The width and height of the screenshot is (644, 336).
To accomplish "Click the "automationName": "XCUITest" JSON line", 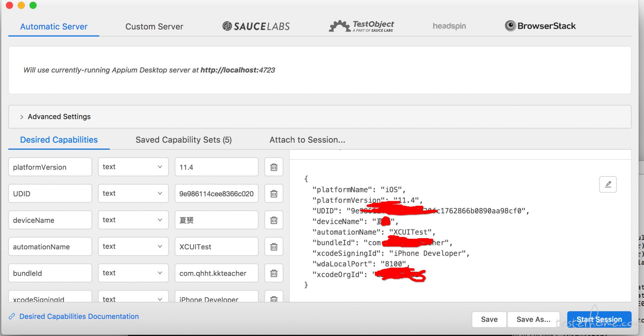I will pos(374,232).
